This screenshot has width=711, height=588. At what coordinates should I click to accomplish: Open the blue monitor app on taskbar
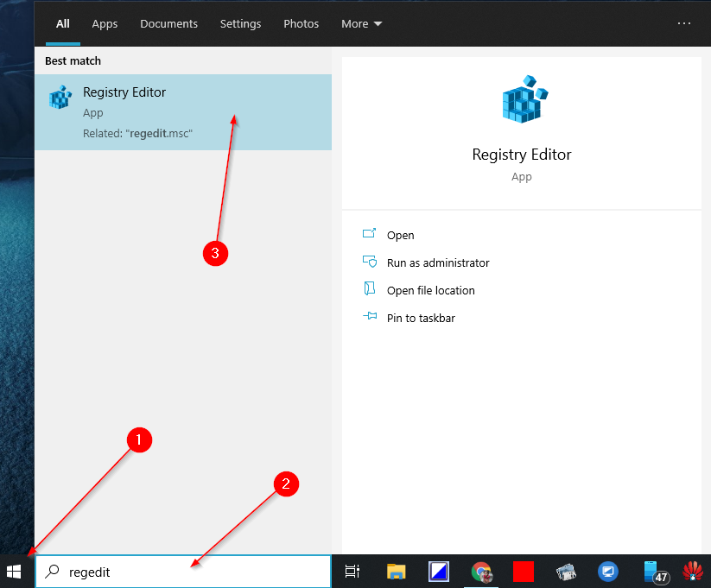click(608, 572)
